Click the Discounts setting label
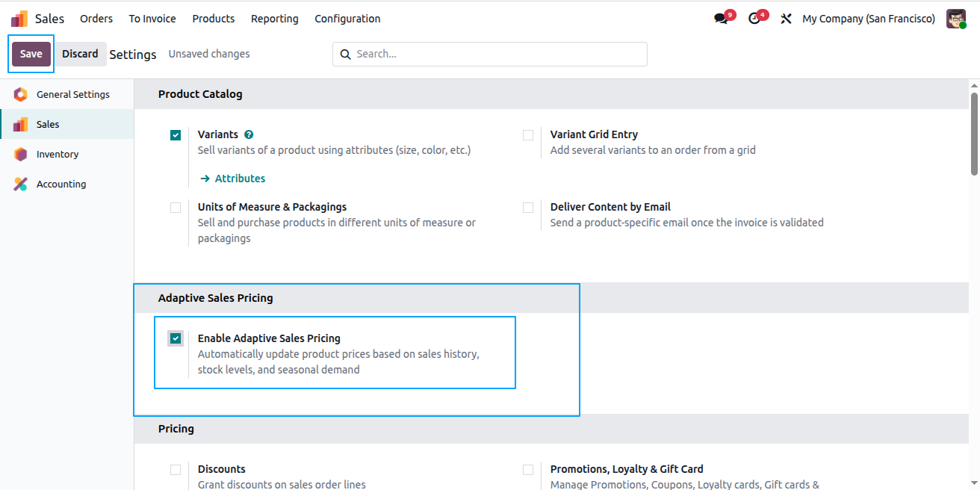 (x=222, y=469)
